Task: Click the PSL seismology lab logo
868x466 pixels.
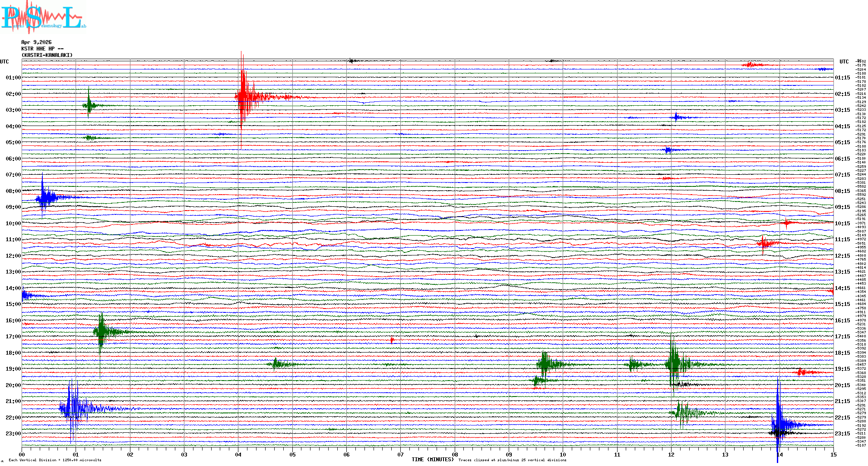Action: [x=42, y=17]
